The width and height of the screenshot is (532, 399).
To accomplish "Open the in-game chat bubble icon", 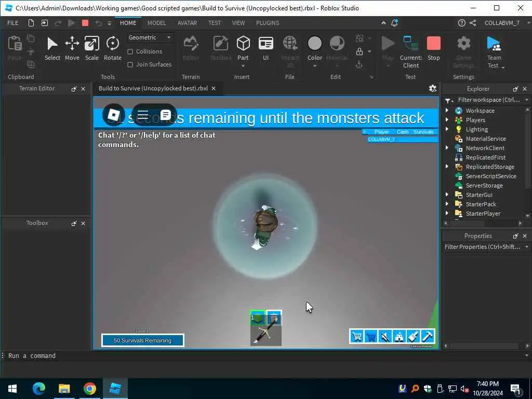I will tap(166, 115).
